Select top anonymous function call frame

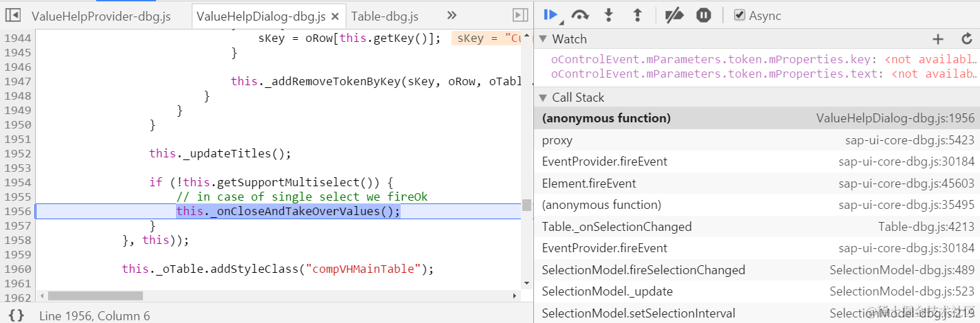757,118
